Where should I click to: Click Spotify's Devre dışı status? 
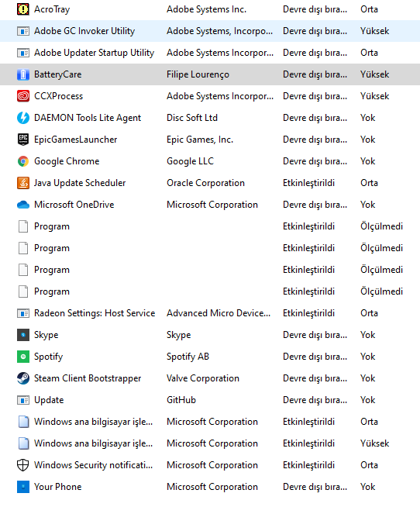tap(315, 357)
